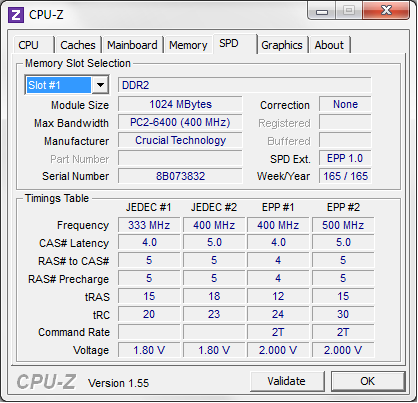Click EPP #2 tRC value 30
The height and width of the screenshot is (403, 418).
coord(343,314)
